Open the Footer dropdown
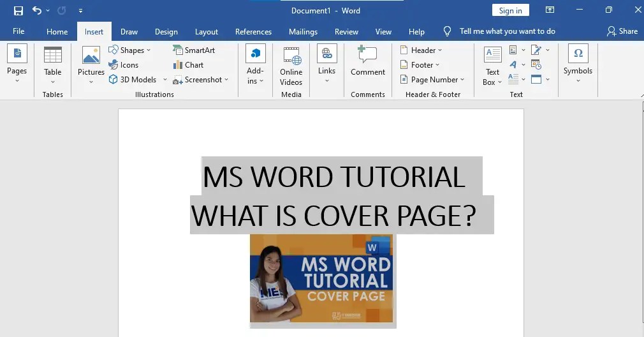The width and height of the screenshot is (644, 337). click(x=420, y=65)
